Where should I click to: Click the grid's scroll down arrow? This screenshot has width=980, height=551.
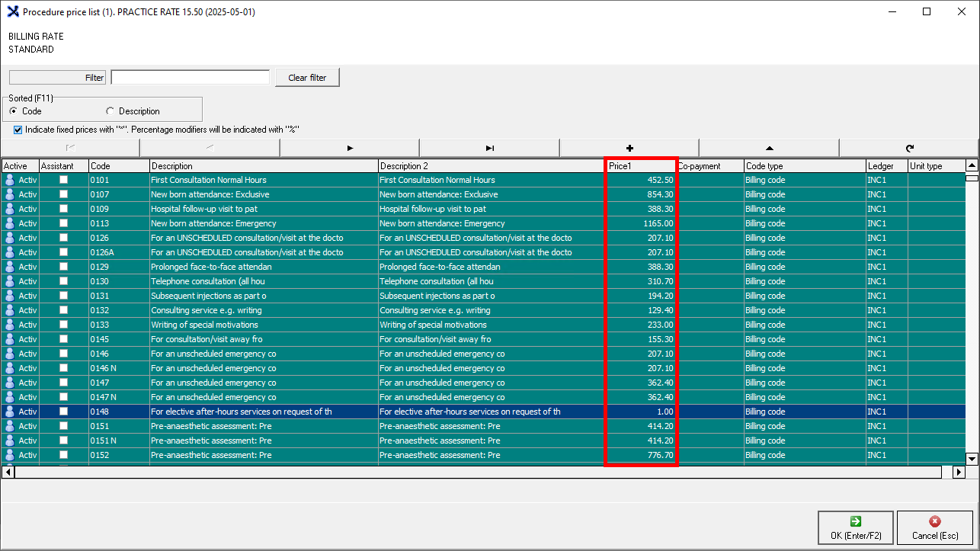[972, 459]
